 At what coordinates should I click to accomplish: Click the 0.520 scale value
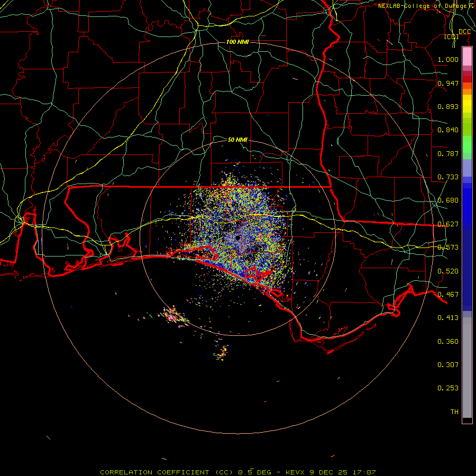click(448, 271)
